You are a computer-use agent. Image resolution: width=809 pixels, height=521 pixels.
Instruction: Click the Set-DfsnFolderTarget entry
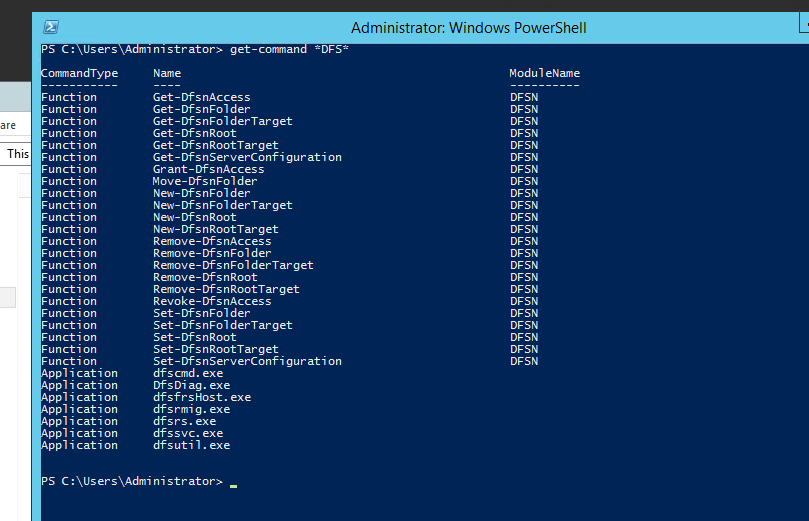[222, 325]
